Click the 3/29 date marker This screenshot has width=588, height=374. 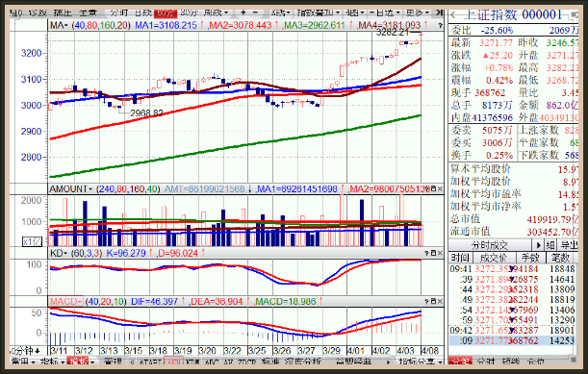tap(331, 351)
